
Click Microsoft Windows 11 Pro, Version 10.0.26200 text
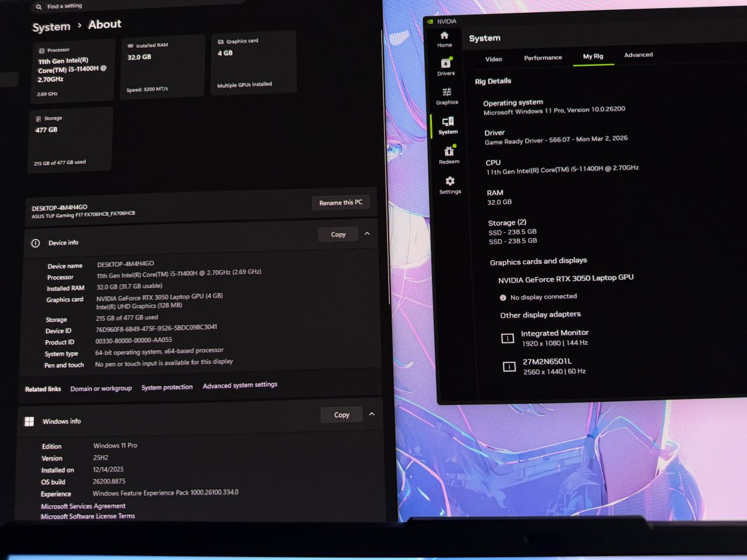pyautogui.click(x=554, y=111)
